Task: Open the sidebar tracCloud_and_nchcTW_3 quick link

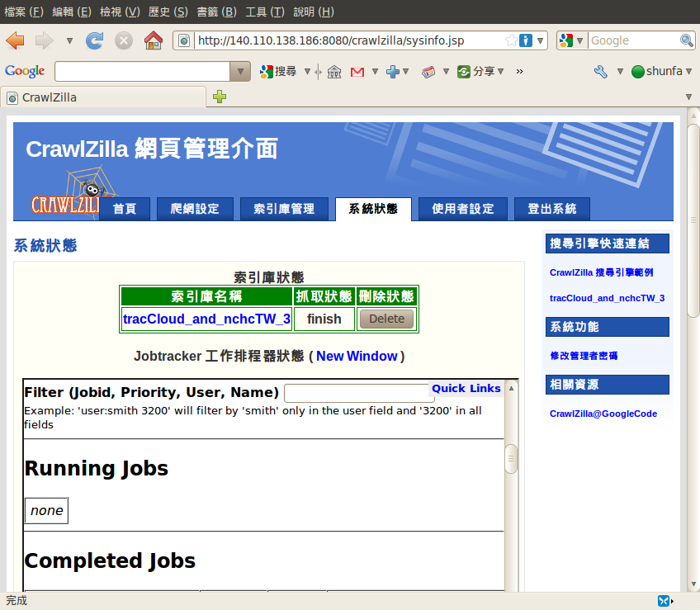Action: (x=608, y=298)
